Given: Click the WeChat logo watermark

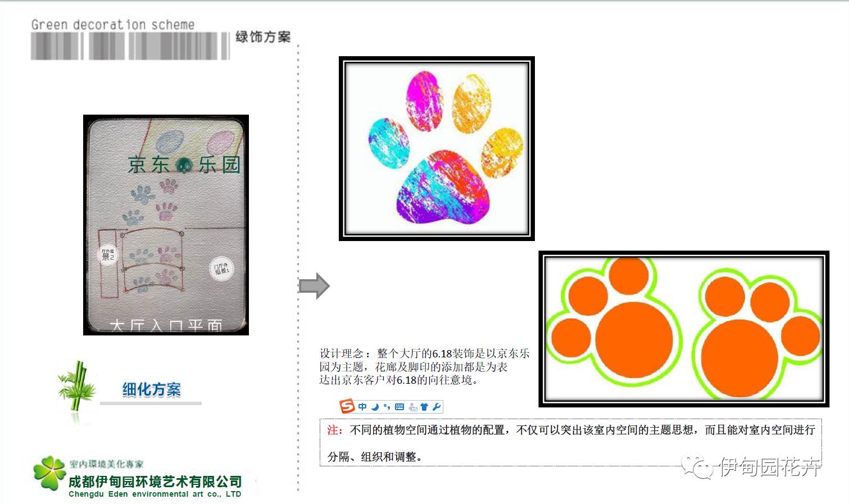Looking at the screenshot, I should 697,466.
